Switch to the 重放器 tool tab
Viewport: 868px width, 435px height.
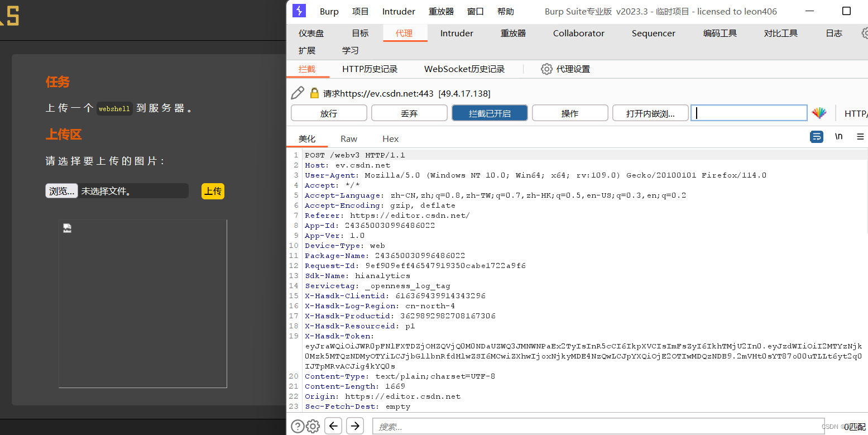coord(513,33)
